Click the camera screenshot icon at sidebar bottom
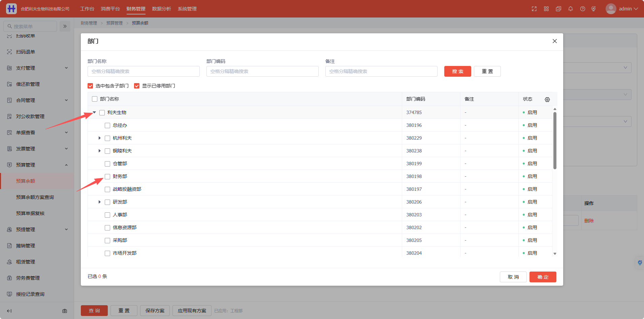Screen dimensions: 644x319 click(x=65, y=311)
